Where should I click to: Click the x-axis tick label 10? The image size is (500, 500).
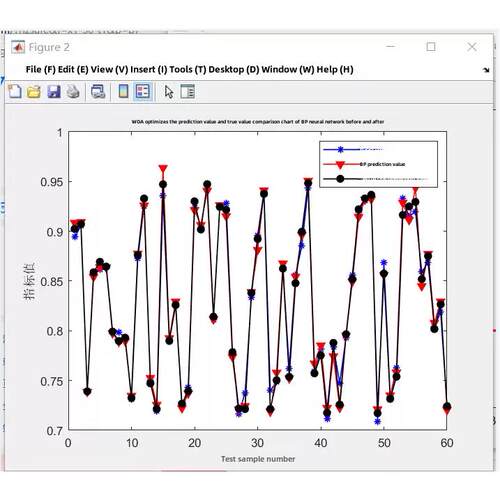click(x=132, y=443)
